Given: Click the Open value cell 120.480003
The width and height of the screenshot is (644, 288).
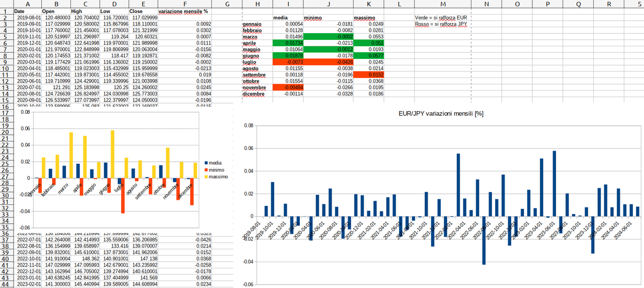Looking at the screenshot, I should click(56, 17).
